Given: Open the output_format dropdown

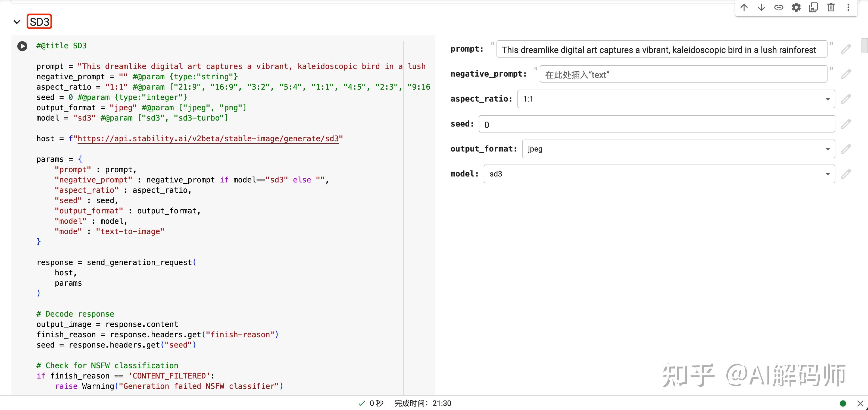Looking at the screenshot, I should coord(678,149).
